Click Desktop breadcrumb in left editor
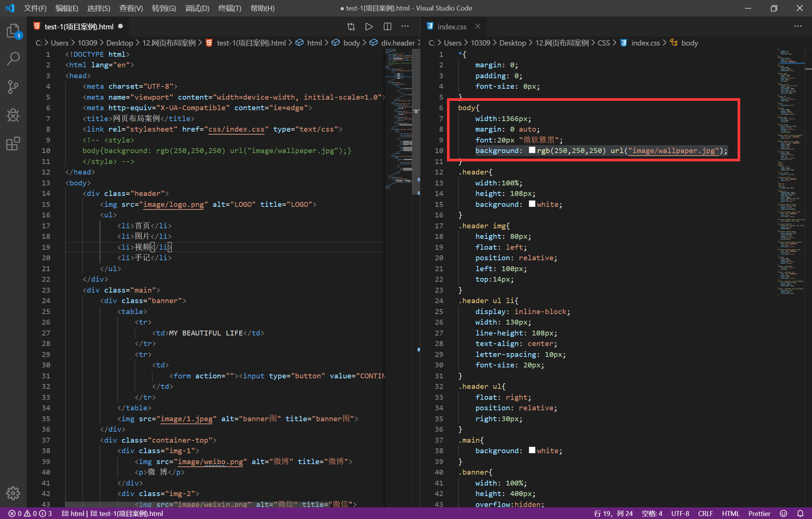 120,43
